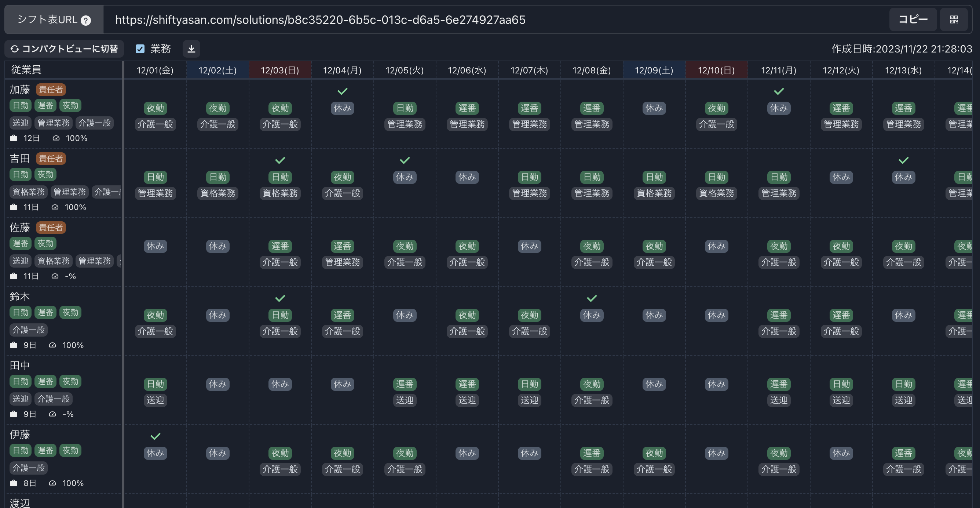980x508 pixels.
Task: Click the 12/10(日) column header
Action: 716,70
